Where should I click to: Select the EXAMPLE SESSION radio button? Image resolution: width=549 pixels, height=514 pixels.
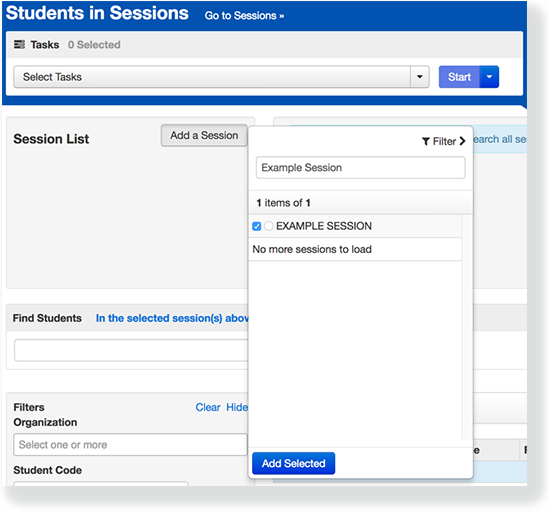coord(269,226)
